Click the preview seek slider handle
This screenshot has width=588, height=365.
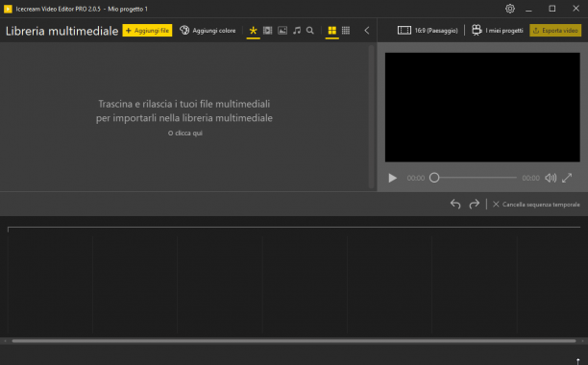click(x=434, y=178)
